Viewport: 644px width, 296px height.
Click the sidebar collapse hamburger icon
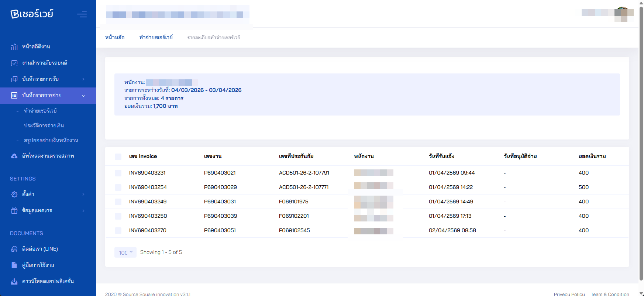tap(82, 14)
